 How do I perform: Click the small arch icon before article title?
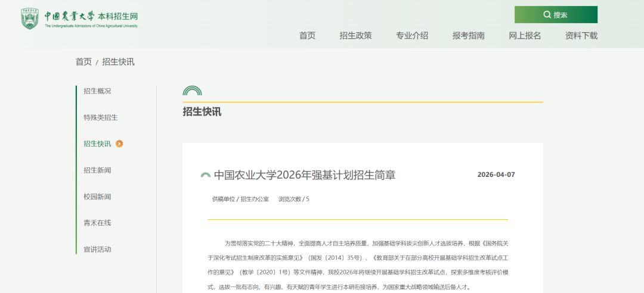[206, 176]
